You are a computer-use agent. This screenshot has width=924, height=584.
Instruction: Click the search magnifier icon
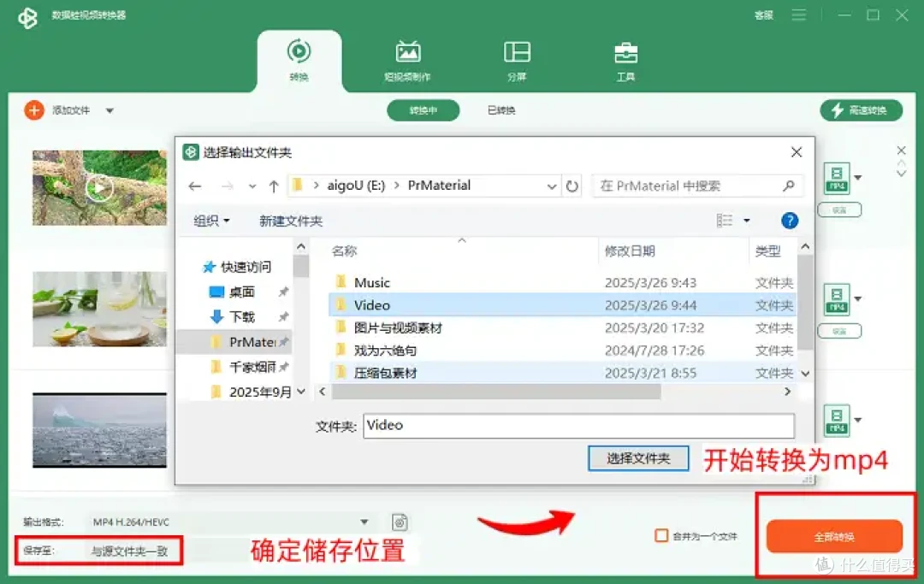pos(789,186)
